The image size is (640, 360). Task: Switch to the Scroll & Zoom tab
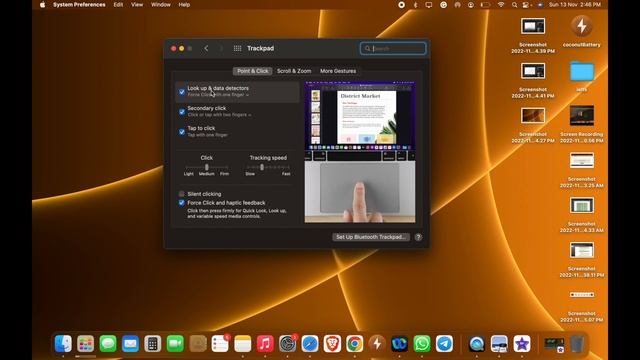coord(294,71)
